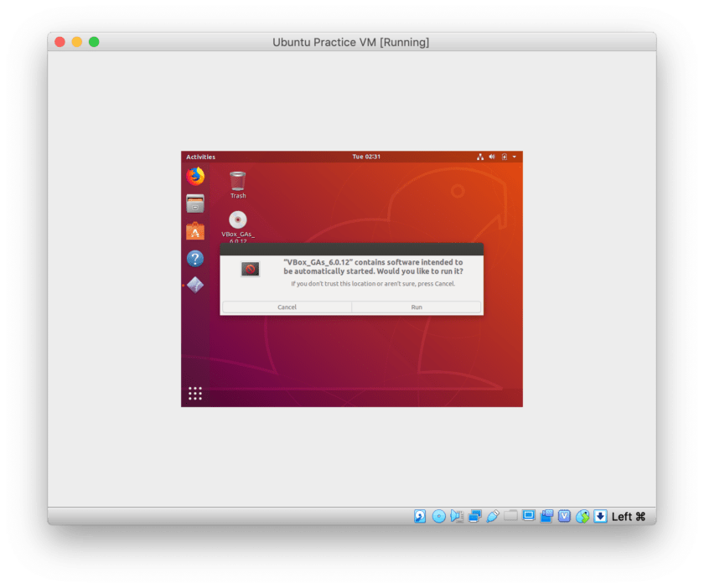
Task: Click the network status icon in top bar
Action: tap(480, 157)
